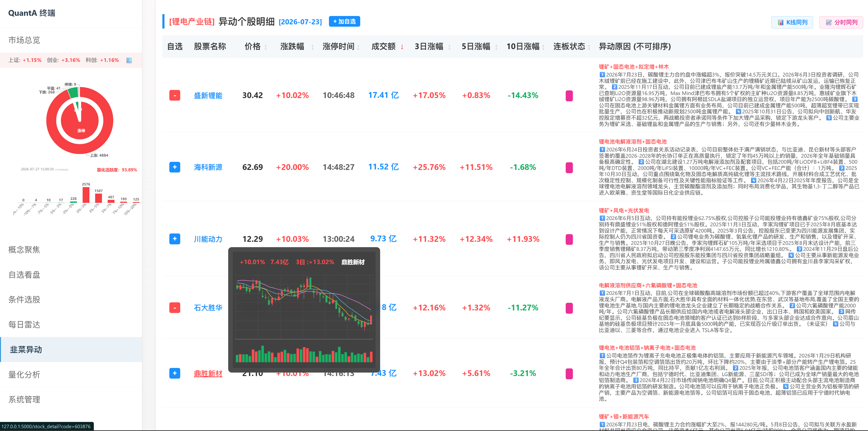Click the QuantA 终端 logo title
The image size is (868, 431).
(x=32, y=13)
